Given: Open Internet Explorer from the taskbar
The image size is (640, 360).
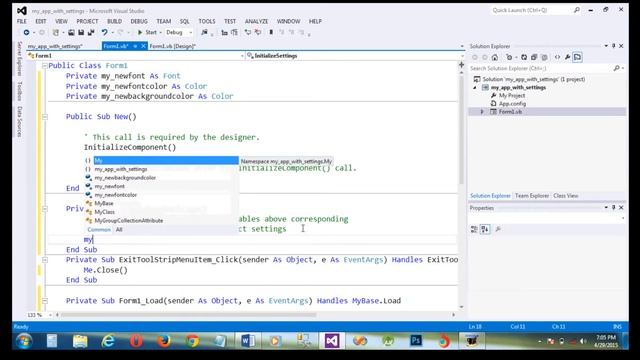Looking at the screenshot, I should coord(108,341).
